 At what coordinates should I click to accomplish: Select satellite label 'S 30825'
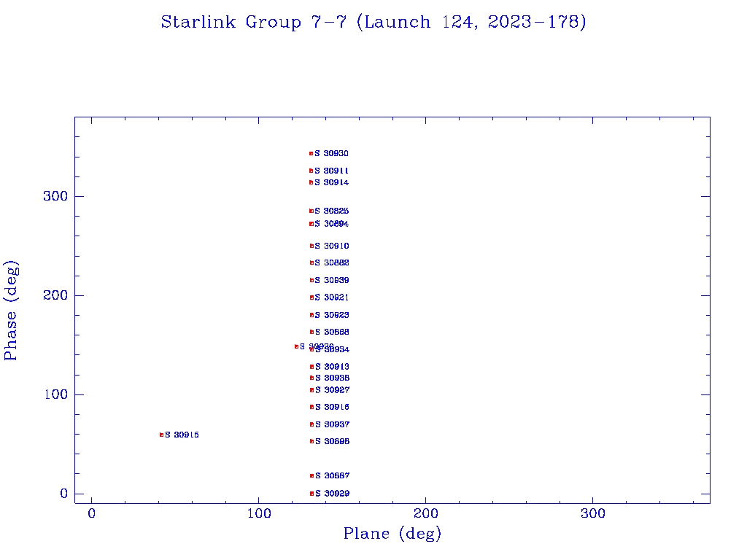(x=332, y=211)
